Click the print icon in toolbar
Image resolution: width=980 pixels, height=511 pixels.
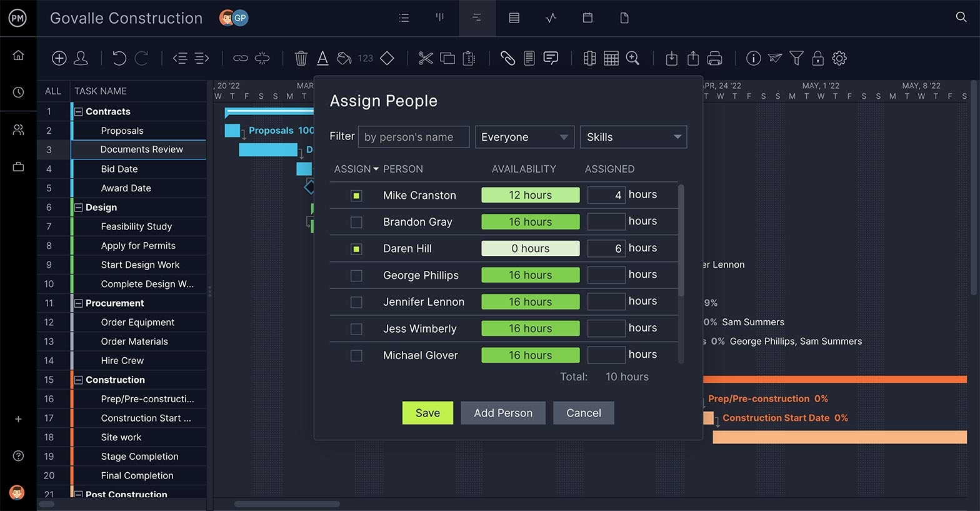pyautogui.click(x=714, y=59)
